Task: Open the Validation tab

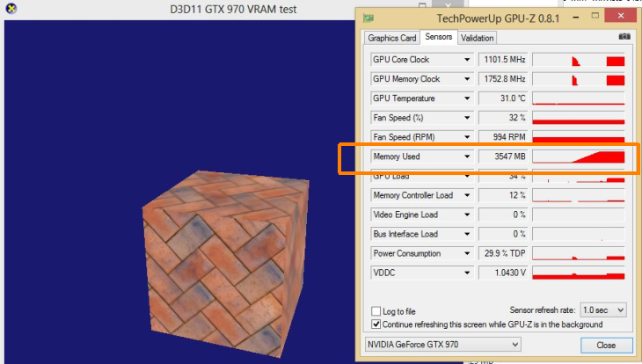Action: (x=477, y=38)
